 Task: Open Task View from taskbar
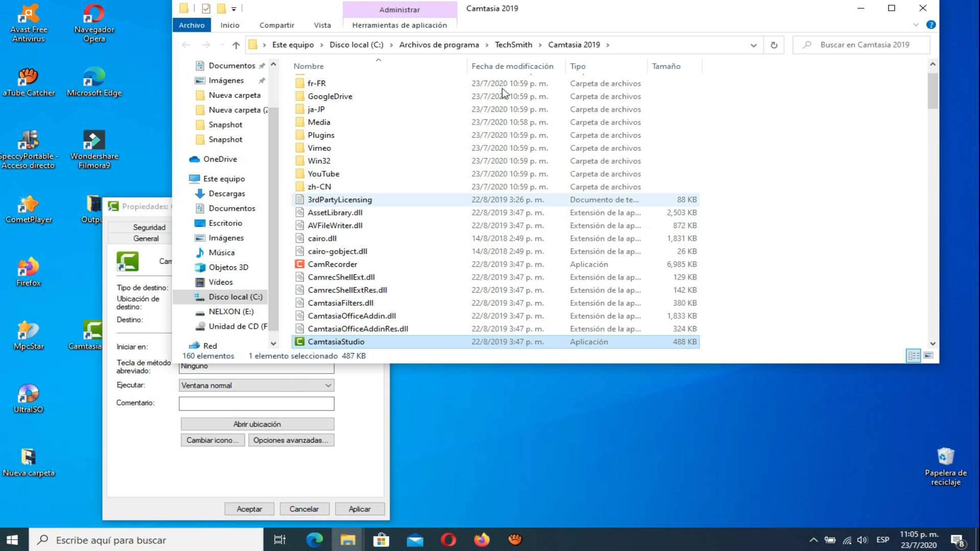pos(280,540)
